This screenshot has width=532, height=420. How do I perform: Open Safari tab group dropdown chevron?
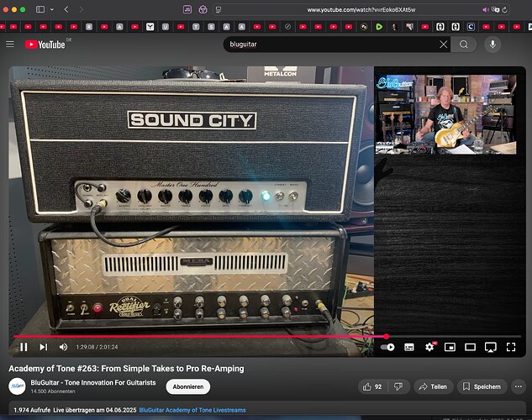click(x=52, y=9)
